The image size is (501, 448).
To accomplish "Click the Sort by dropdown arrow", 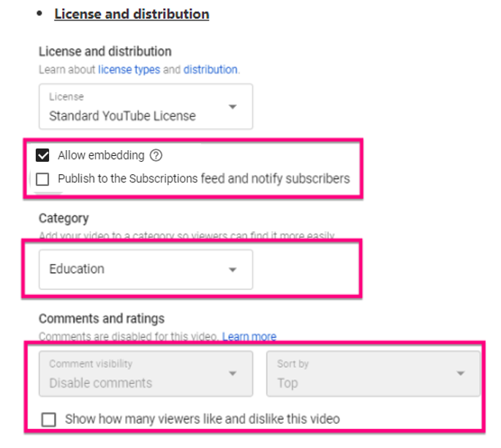I will [x=460, y=373].
